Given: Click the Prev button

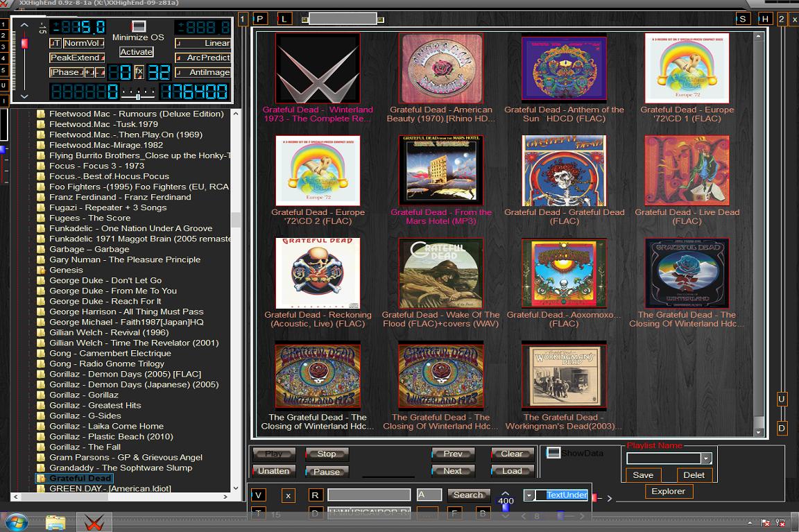Looking at the screenshot, I should point(452,454).
